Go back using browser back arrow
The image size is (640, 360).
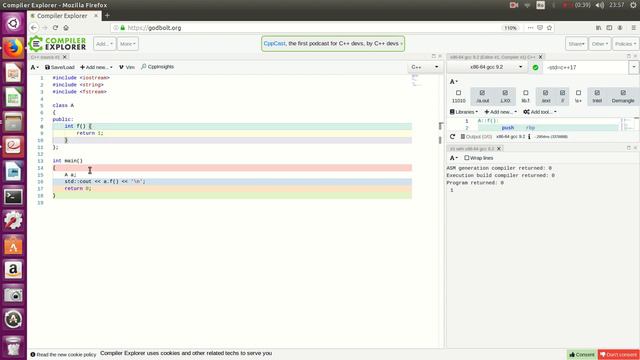pyautogui.click(x=34, y=28)
